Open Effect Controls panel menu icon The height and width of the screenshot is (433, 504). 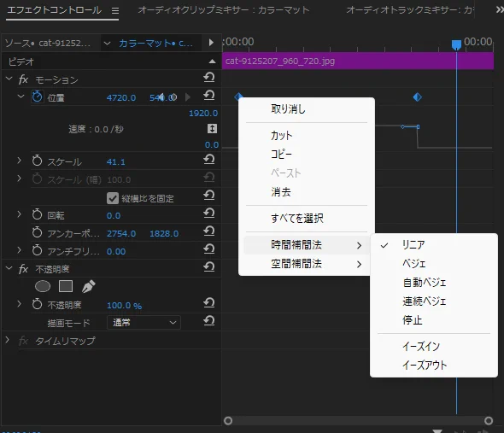coord(115,10)
